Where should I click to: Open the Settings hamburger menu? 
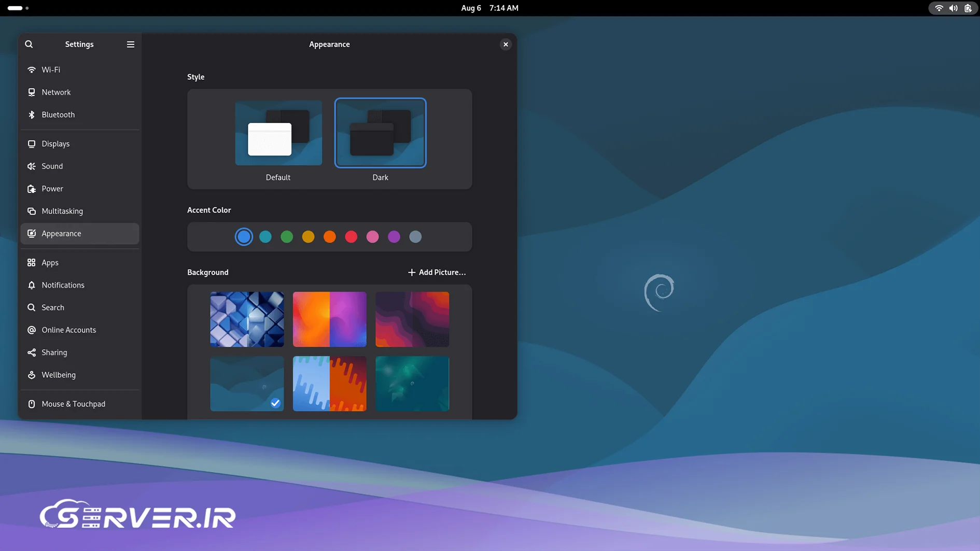click(131, 45)
